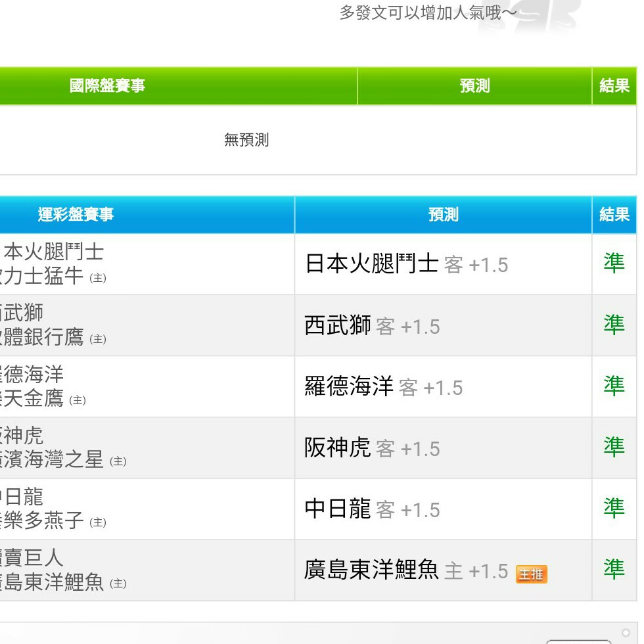Click 準 result in 羅德海洋 row

(614, 386)
